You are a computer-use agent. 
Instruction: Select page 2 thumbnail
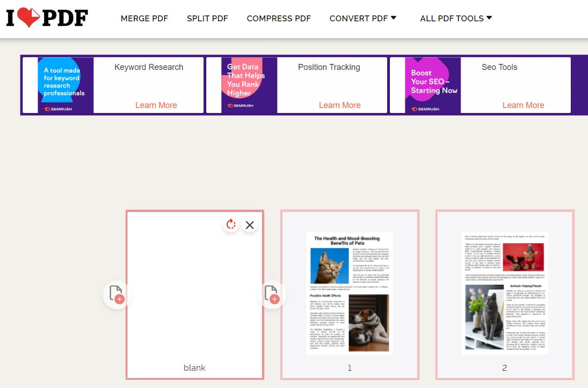pyautogui.click(x=505, y=293)
